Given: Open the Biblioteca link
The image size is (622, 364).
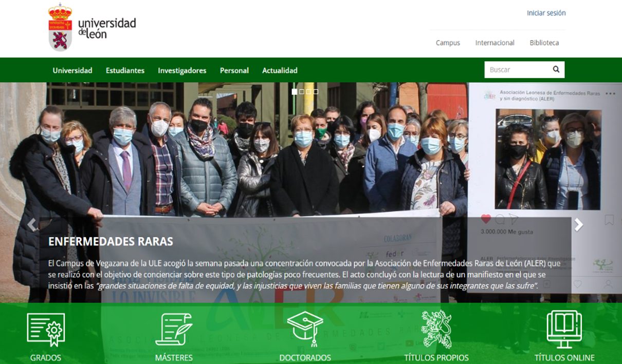Looking at the screenshot, I should pyautogui.click(x=544, y=43).
